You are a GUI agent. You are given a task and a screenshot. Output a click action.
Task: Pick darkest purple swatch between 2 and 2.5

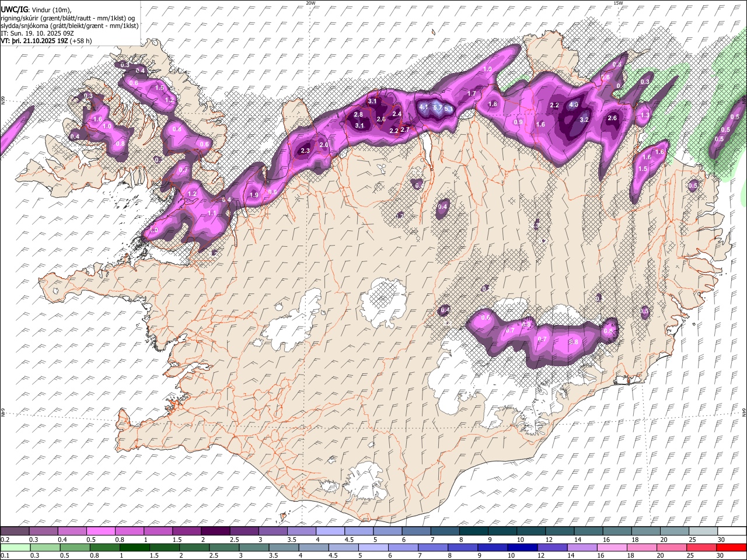pos(215,531)
